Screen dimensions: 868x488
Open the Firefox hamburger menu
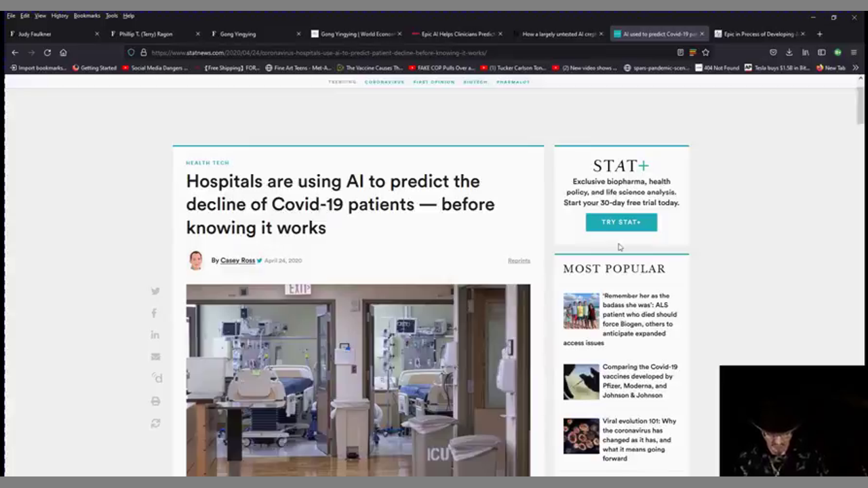854,52
